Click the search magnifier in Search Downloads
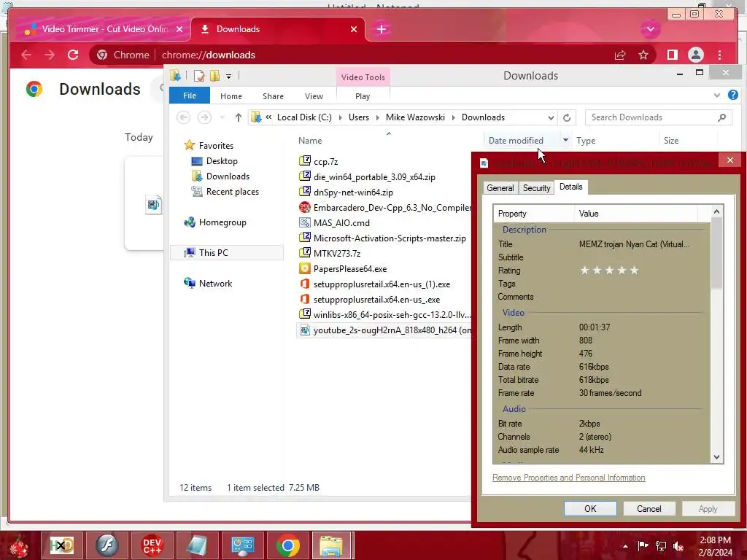The image size is (747, 560). 721,117
